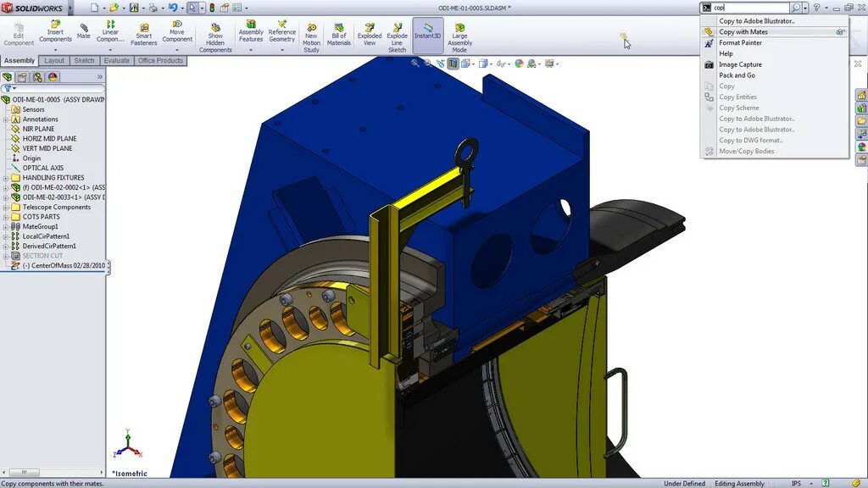868x488 pixels.
Task: Click Edit Appearance color sphere in view toolbar
Action: (520, 64)
